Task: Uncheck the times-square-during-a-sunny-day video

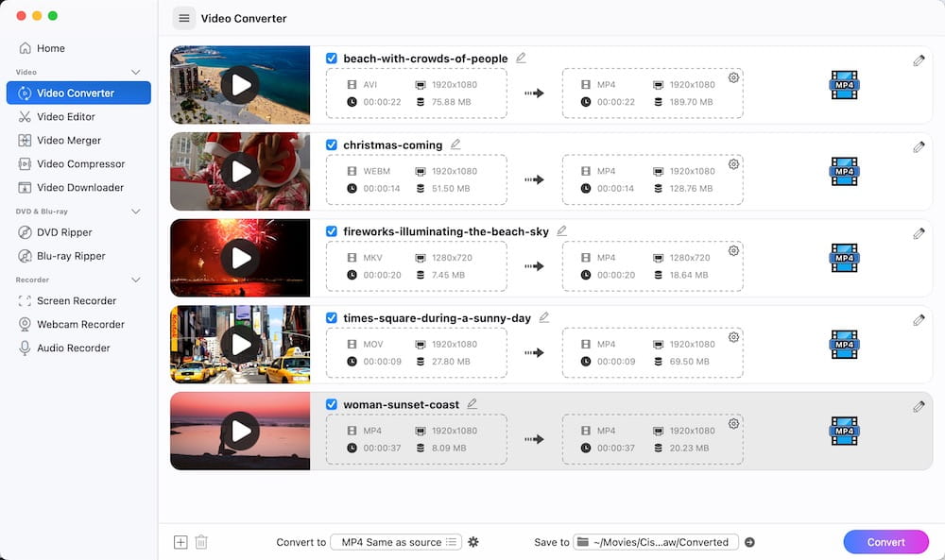Action: [x=332, y=318]
